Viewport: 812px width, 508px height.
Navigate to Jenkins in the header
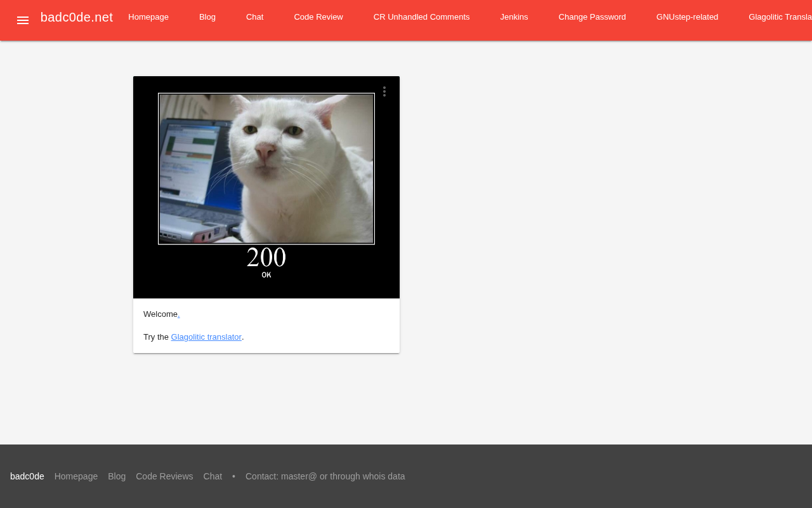514,17
